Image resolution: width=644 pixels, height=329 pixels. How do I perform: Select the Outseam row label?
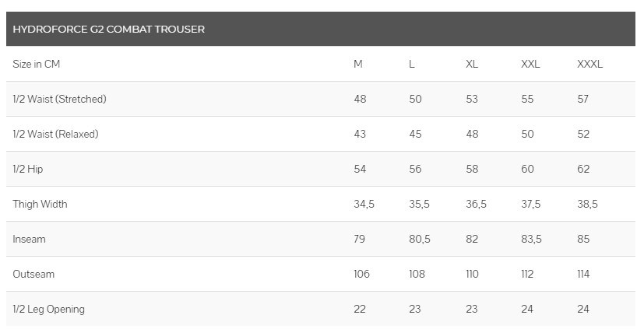33,274
